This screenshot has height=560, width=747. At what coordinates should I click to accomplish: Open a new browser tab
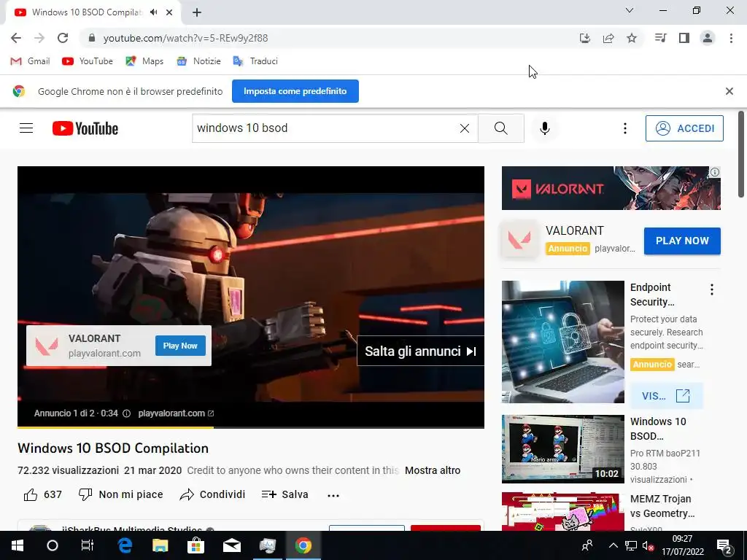point(197,12)
